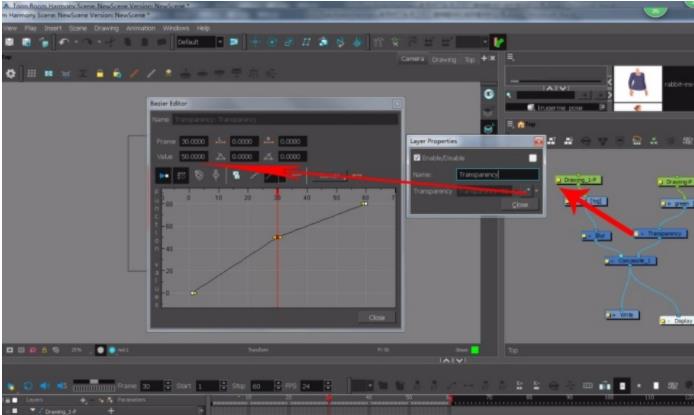
Task: Edit the playback Start frame field
Action: [208, 386]
